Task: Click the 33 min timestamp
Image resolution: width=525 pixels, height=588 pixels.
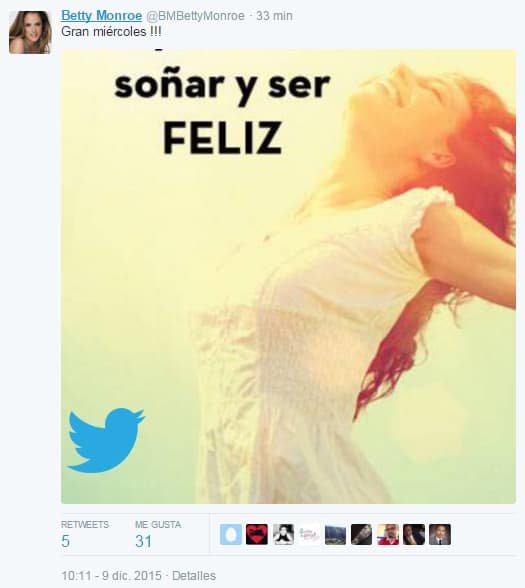Action: click(274, 16)
